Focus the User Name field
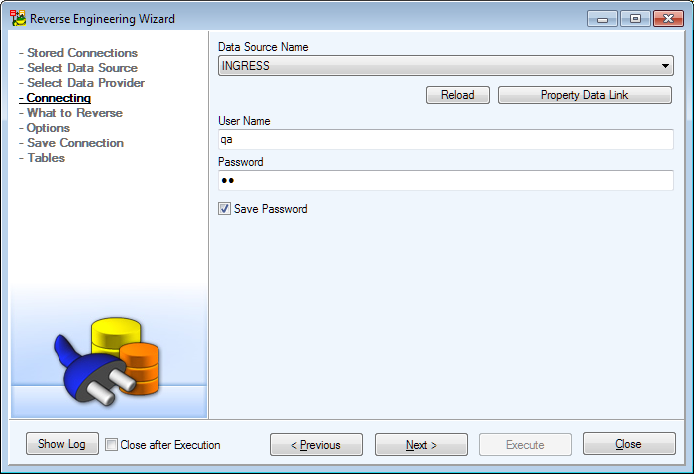Viewport: 694px width, 474px height. pos(446,139)
